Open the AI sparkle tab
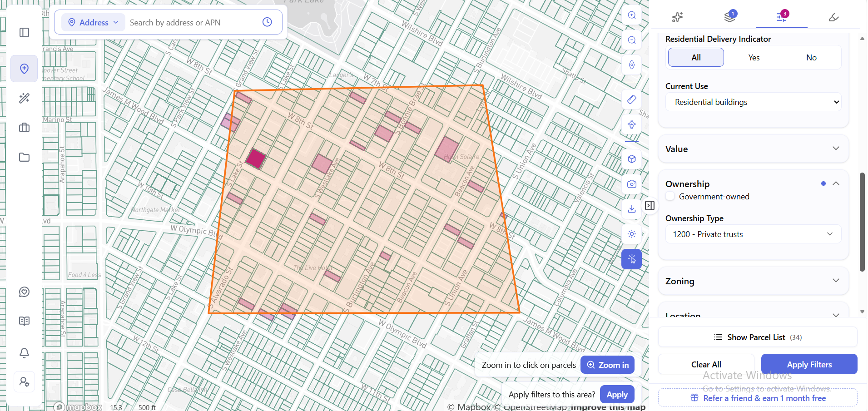 677,17
